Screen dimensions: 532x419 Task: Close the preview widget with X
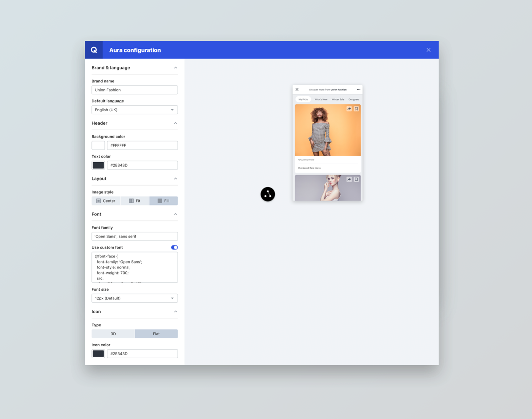(297, 90)
